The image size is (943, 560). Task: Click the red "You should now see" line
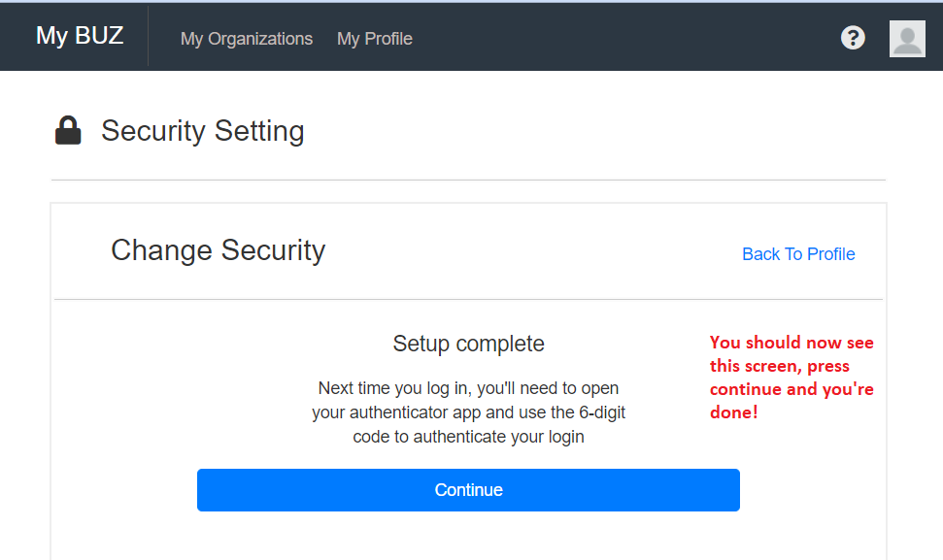tap(791, 343)
